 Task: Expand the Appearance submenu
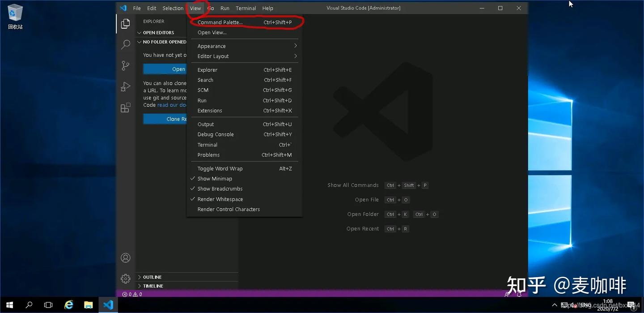point(244,46)
